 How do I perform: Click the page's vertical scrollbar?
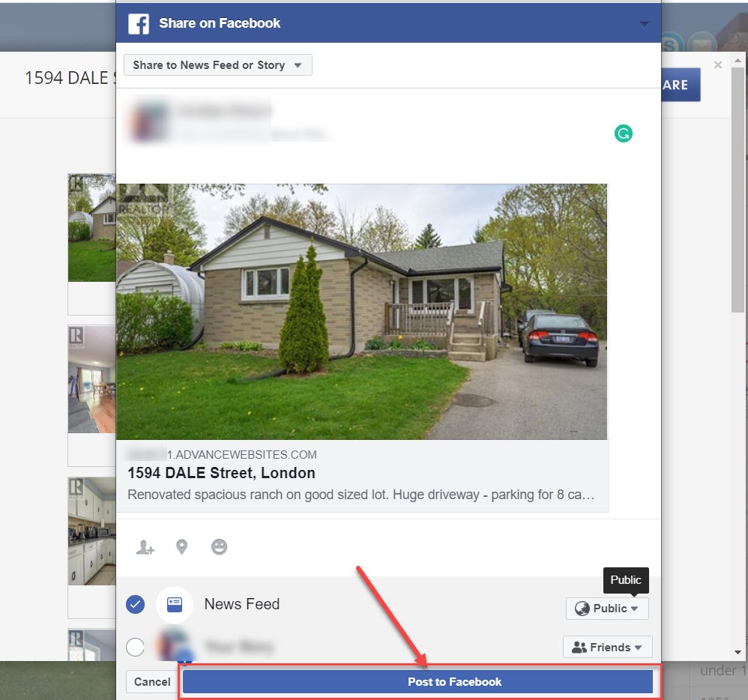pyautogui.click(x=738, y=225)
